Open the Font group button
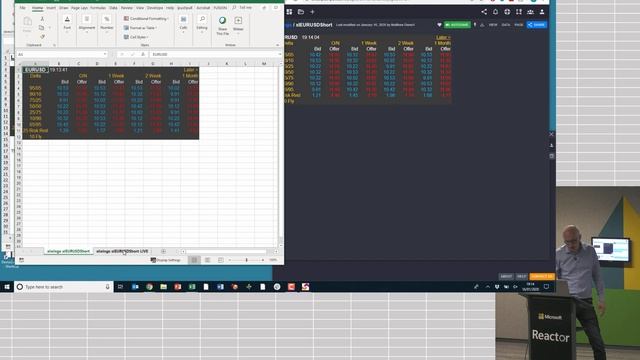The image size is (640, 360). coord(67,23)
